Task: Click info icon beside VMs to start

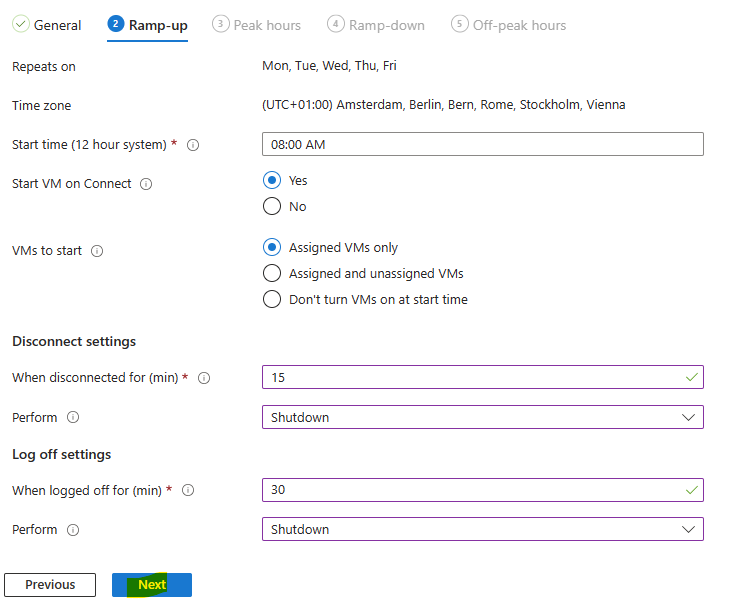Action: pyautogui.click(x=97, y=251)
